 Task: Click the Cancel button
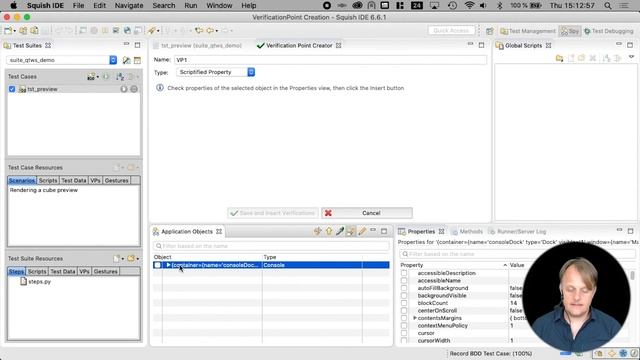367,213
